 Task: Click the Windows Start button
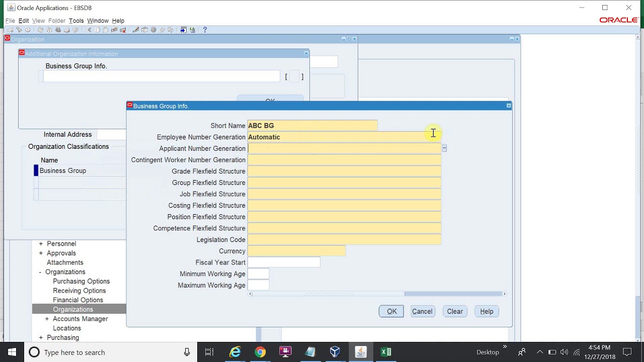coord(12,352)
